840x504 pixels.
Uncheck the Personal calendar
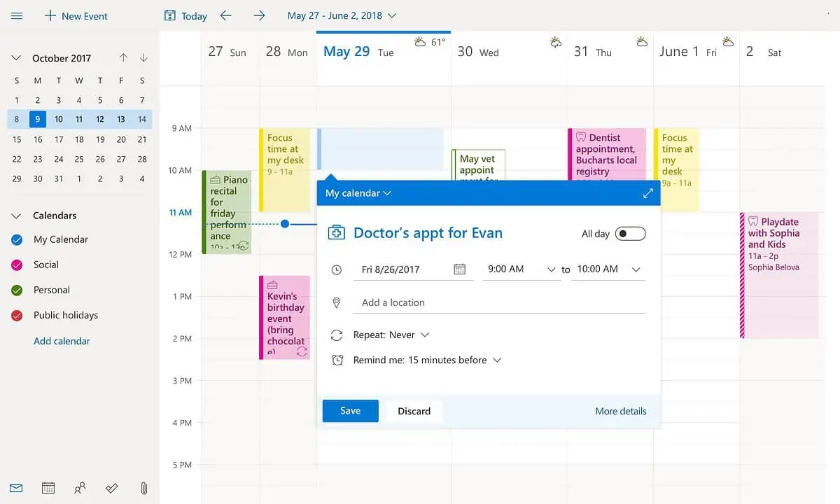coord(17,290)
